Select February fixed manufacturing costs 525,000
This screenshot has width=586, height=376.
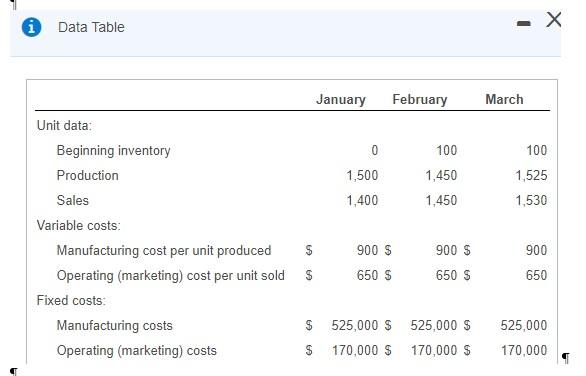click(x=434, y=326)
